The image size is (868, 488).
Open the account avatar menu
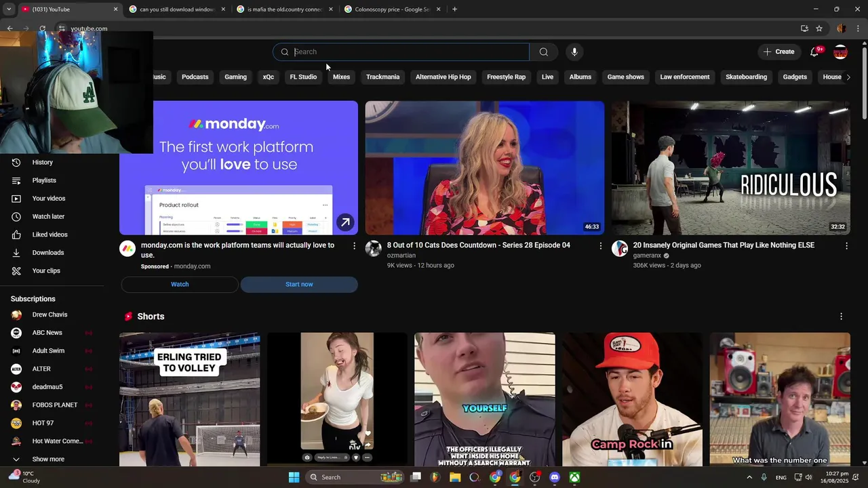(x=840, y=52)
